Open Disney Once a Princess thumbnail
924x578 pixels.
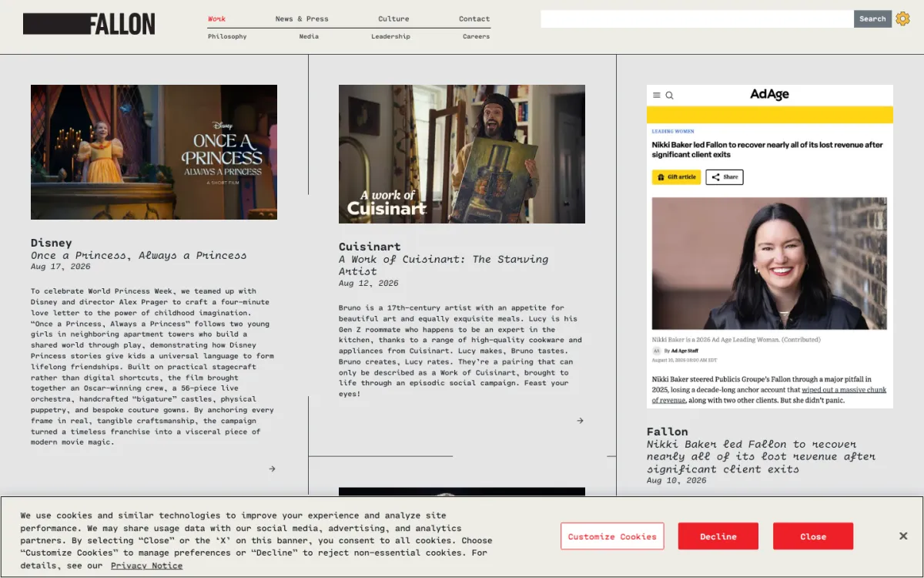click(x=154, y=152)
